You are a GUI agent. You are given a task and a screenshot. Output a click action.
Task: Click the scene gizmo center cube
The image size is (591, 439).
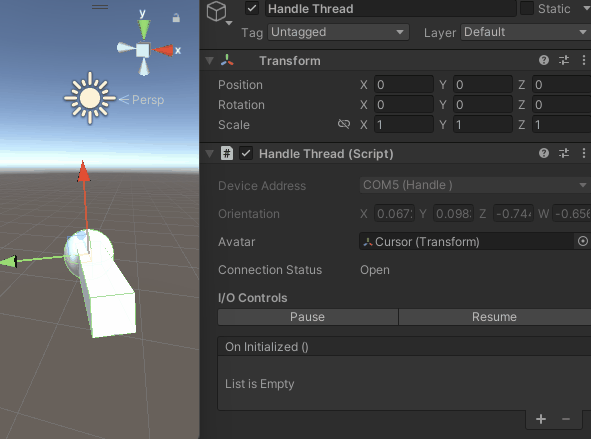(143, 50)
